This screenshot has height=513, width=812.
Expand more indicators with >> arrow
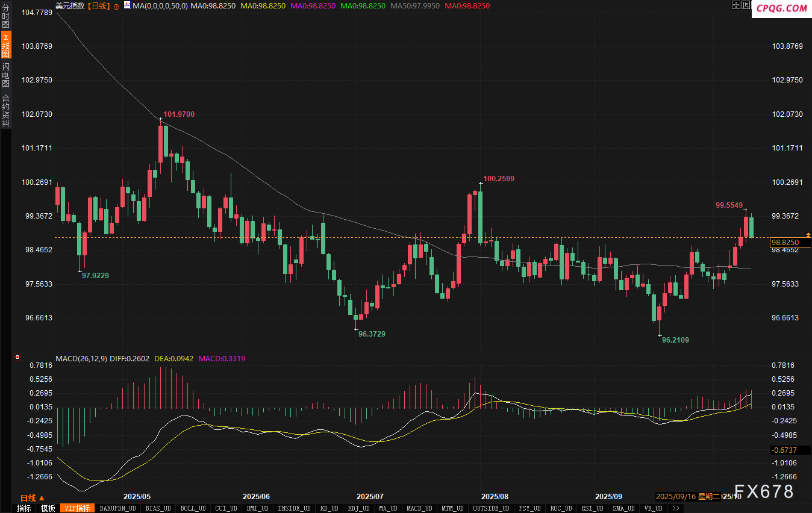pyautogui.click(x=676, y=508)
